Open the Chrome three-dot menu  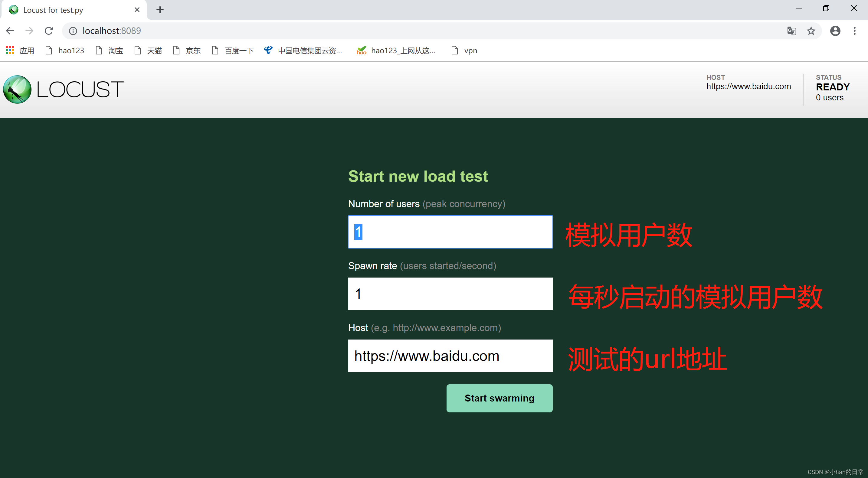[x=855, y=31]
